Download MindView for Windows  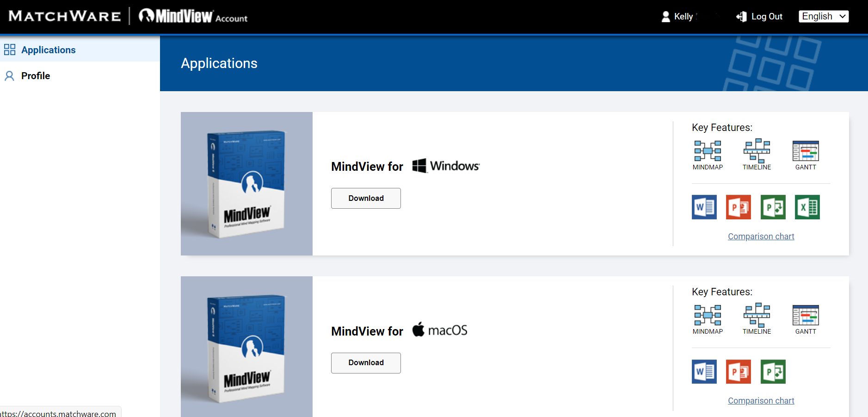[366, 198]
